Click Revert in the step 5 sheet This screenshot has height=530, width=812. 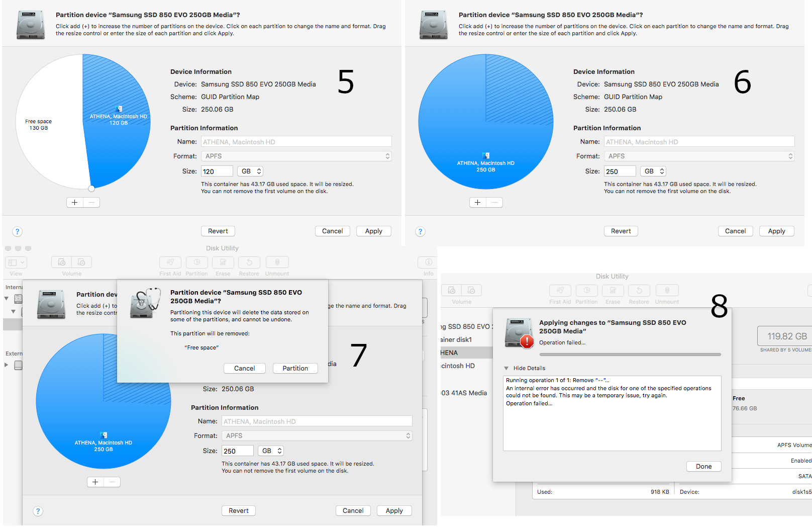point(218,231)
